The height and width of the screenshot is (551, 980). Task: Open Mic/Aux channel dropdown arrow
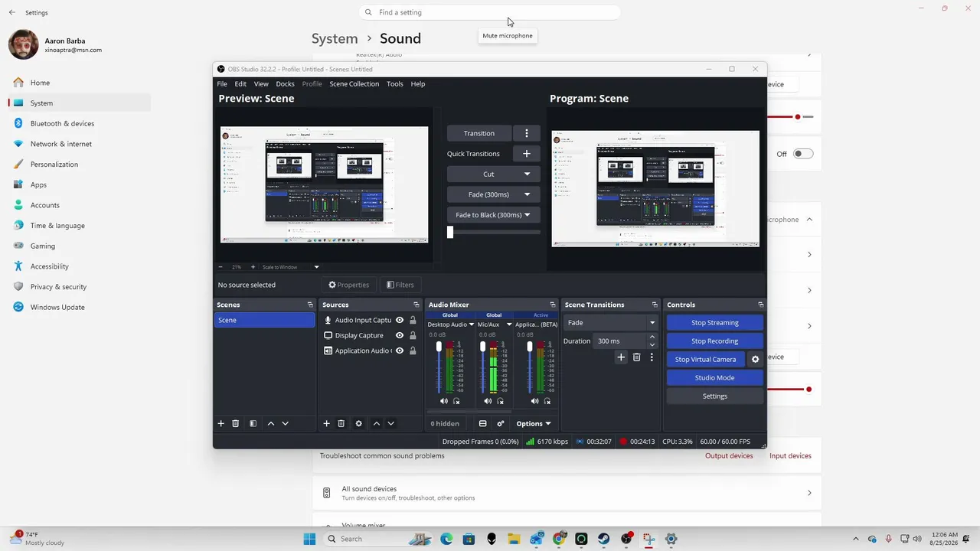coord(509,324)
